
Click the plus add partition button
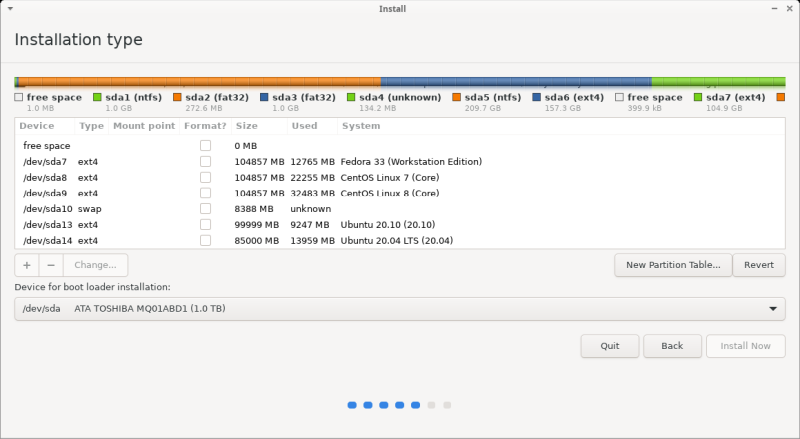coord(27,265)
